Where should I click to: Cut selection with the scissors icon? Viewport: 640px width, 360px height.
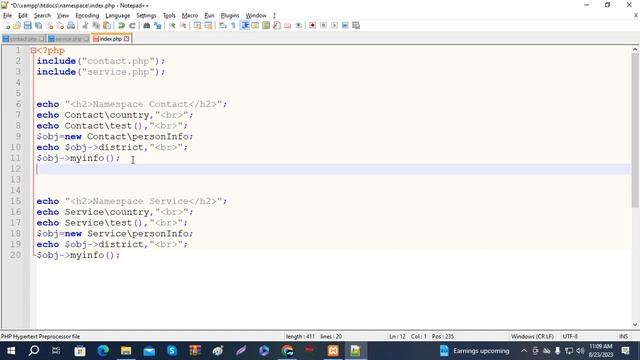coord(85,25)
